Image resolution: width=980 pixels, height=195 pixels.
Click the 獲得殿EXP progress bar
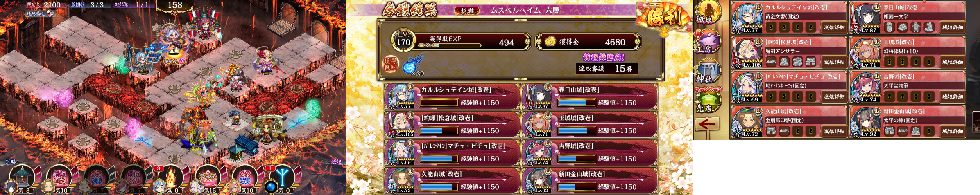450,45
